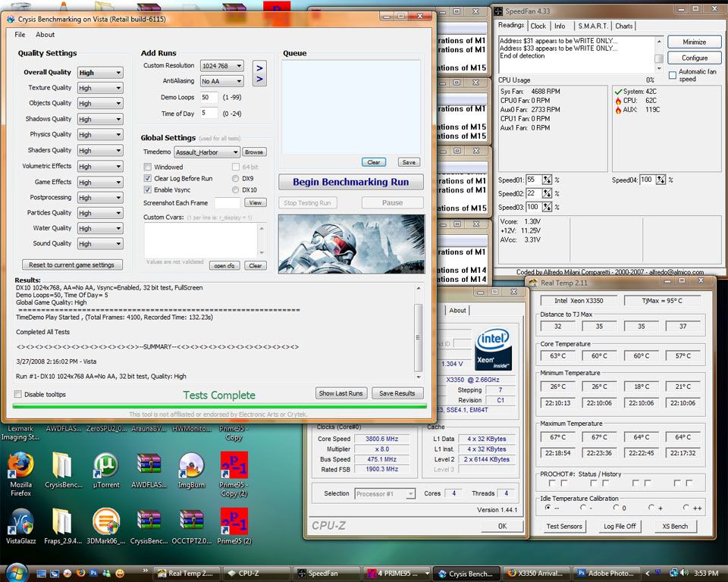Open the Overall Quality dropdown
The image size is (728, 582).
pos(100,73)
